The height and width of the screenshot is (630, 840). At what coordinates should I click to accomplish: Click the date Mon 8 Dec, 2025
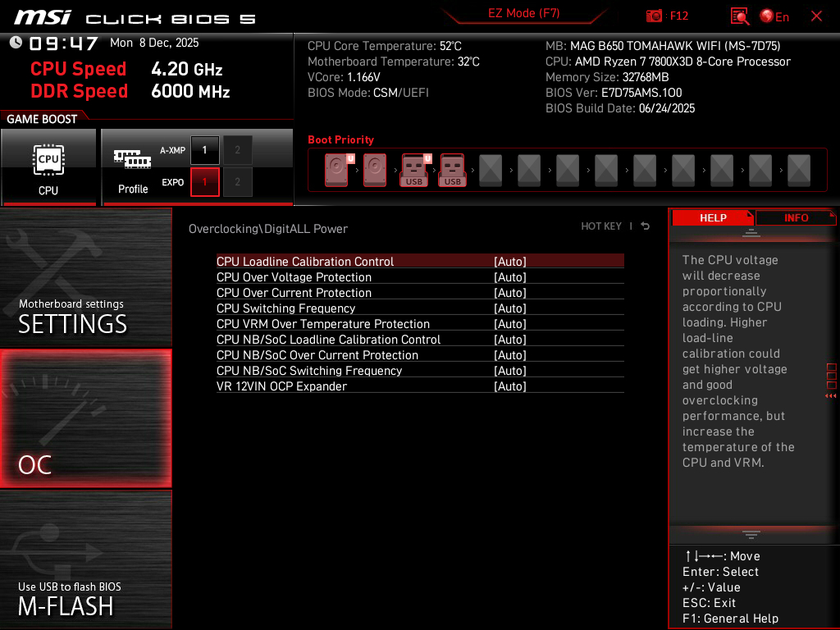point(154,43)
